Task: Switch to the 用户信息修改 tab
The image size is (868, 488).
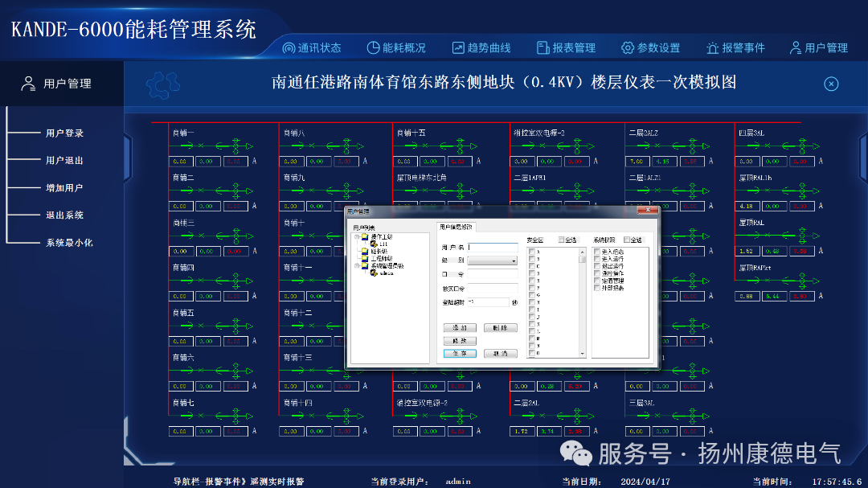Action: (x=457, y=227)
